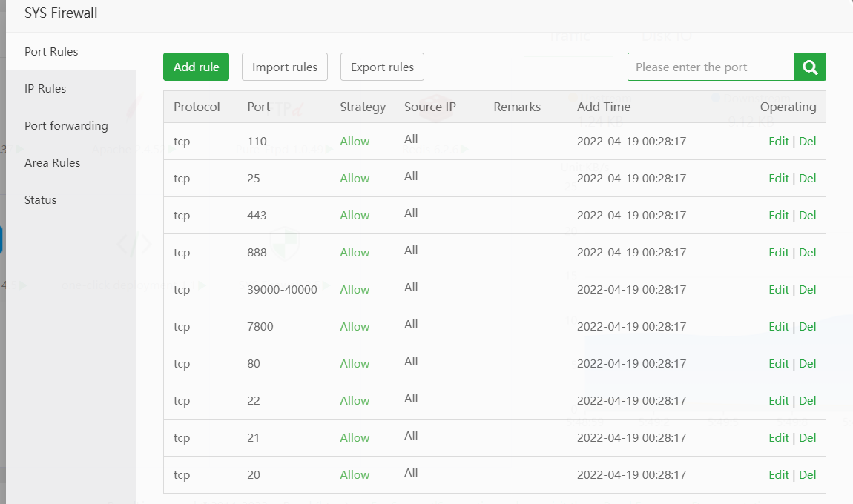Delete the port 21 rule
The height and width of the screenshot is (504, 853).
808,438
